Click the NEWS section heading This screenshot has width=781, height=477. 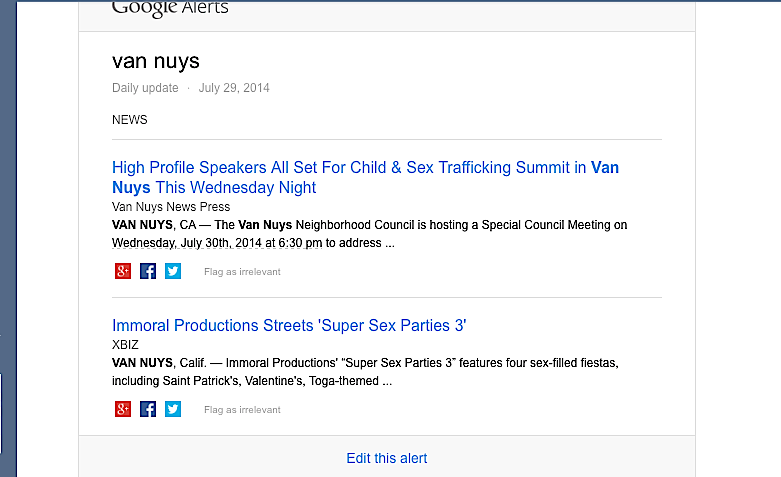130,120
